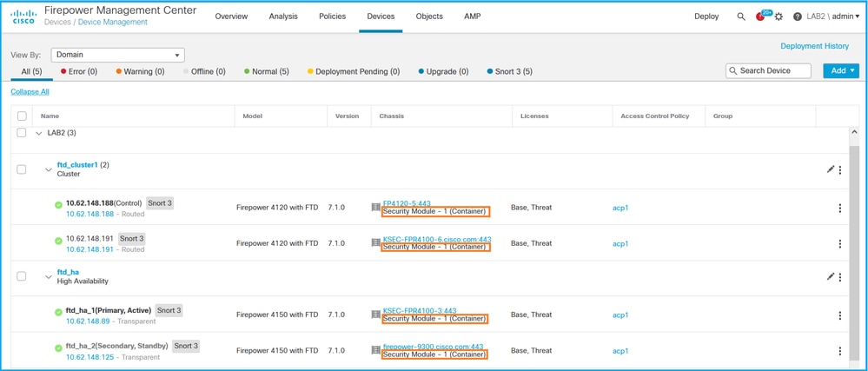Toggle the select-all checkbox in table header
This screenshot has height=371, width=868.
point(22,116)
